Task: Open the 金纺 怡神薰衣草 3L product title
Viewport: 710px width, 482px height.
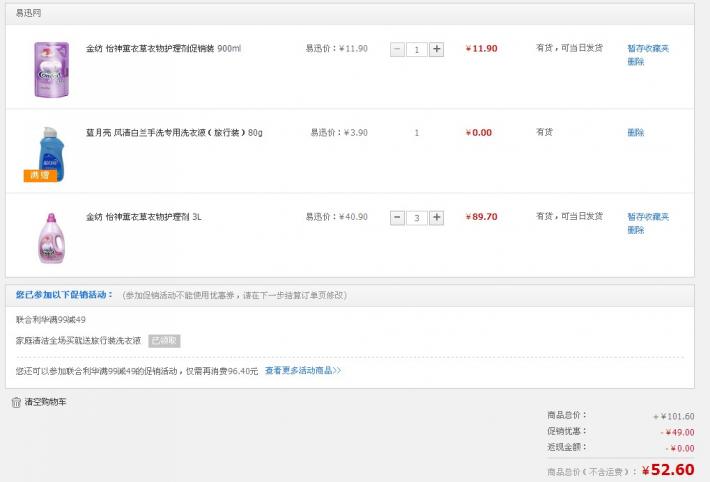Action: 144,217
